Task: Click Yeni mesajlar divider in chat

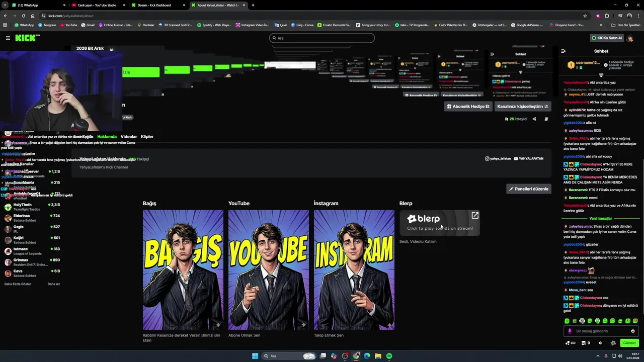Action: 601,219
